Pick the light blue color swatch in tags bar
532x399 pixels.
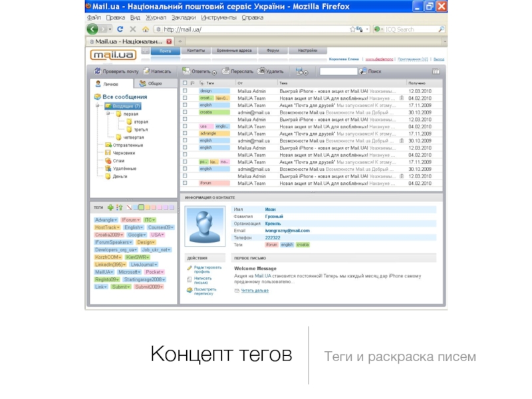coord(136,207)
